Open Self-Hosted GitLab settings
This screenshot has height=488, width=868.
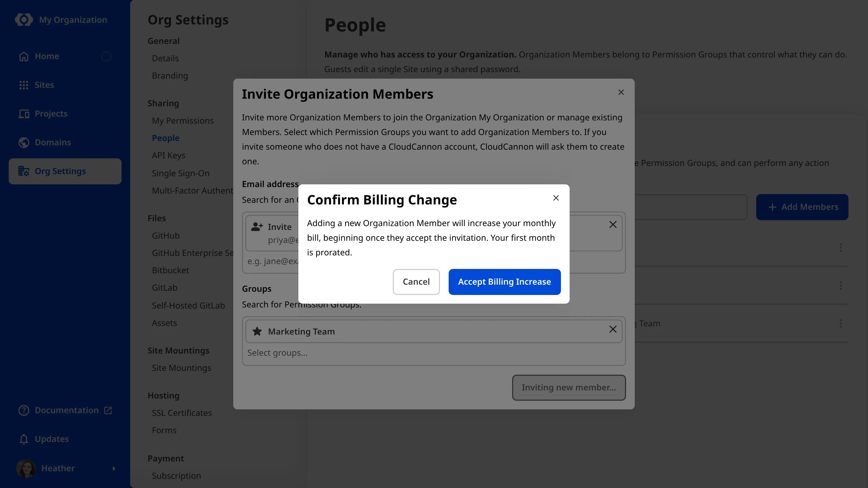point(188,306)
